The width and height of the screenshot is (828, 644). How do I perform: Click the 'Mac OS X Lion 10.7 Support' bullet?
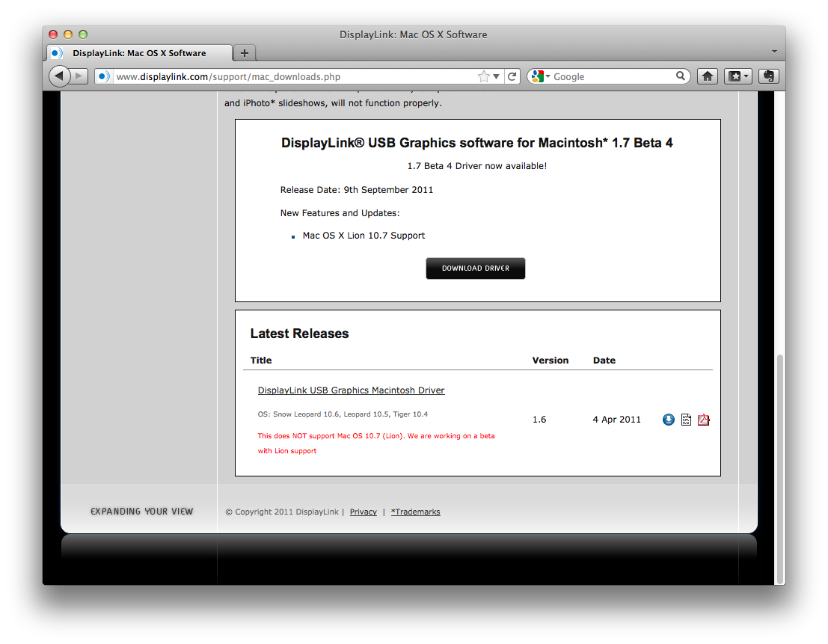pyautogui.click(x=364, y=236)
